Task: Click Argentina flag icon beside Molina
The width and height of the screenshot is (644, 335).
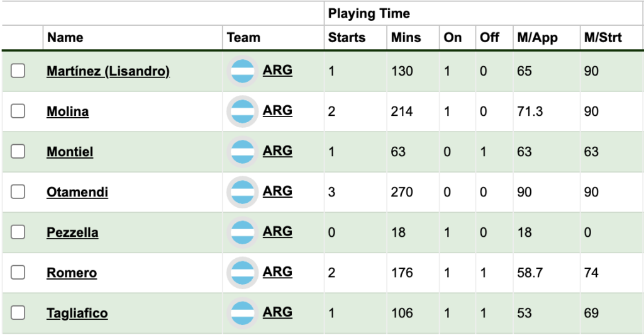Action: tap(243, 111)
